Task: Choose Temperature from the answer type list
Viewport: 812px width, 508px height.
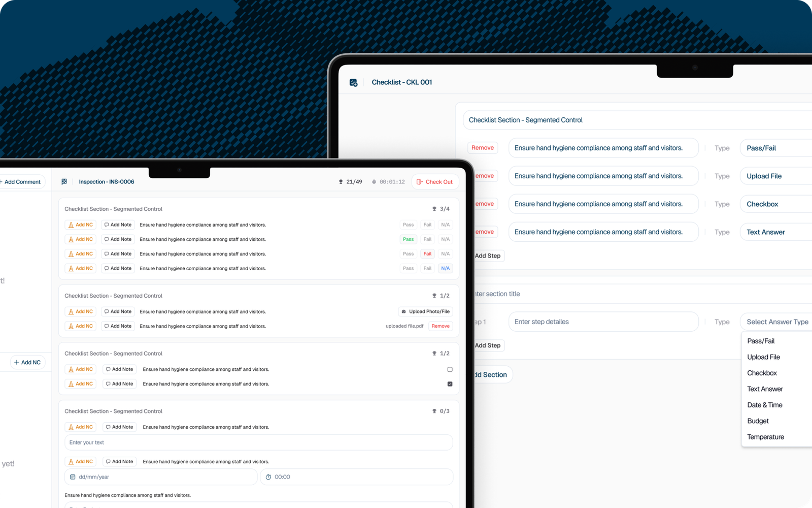Action: click(765, 437)
